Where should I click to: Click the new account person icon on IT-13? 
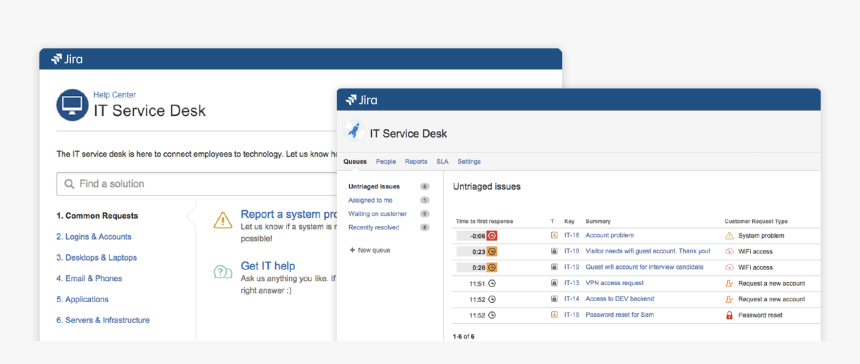coord(729,283)
